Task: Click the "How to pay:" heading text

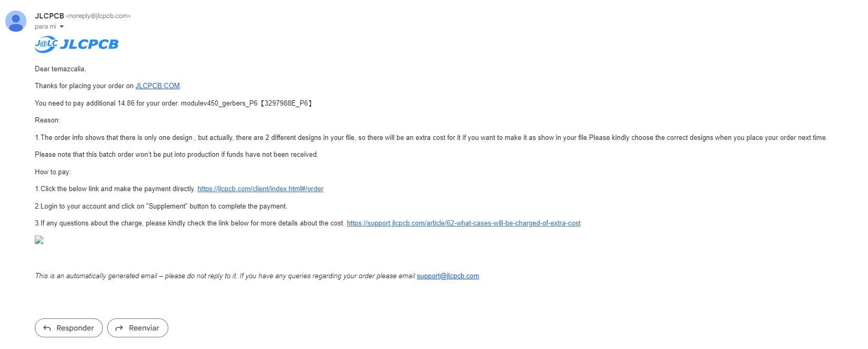Action: [53, 172]
